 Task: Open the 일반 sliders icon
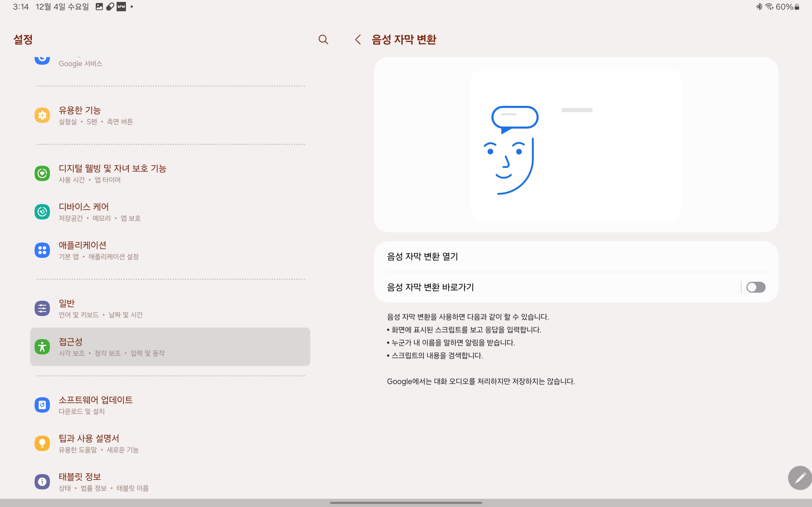pos(42,308)
